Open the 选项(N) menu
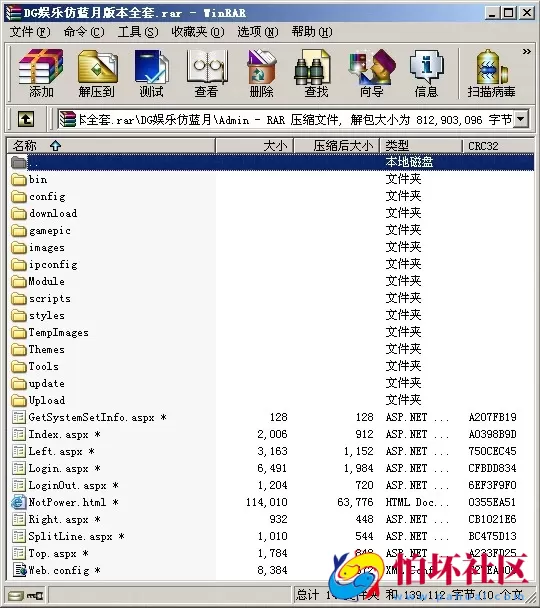The image size is (540, 608). [x=257, y=32]
